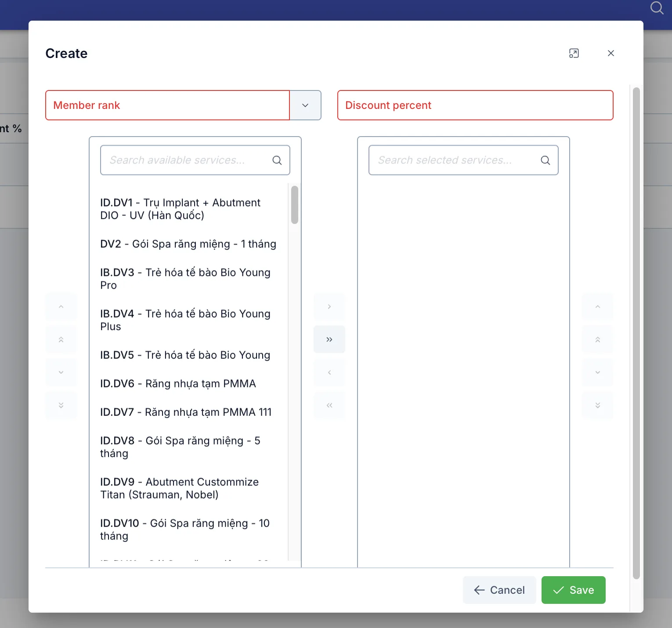Focus the Member rank field
The image size is (672, 628).
(x=167, y=105)
